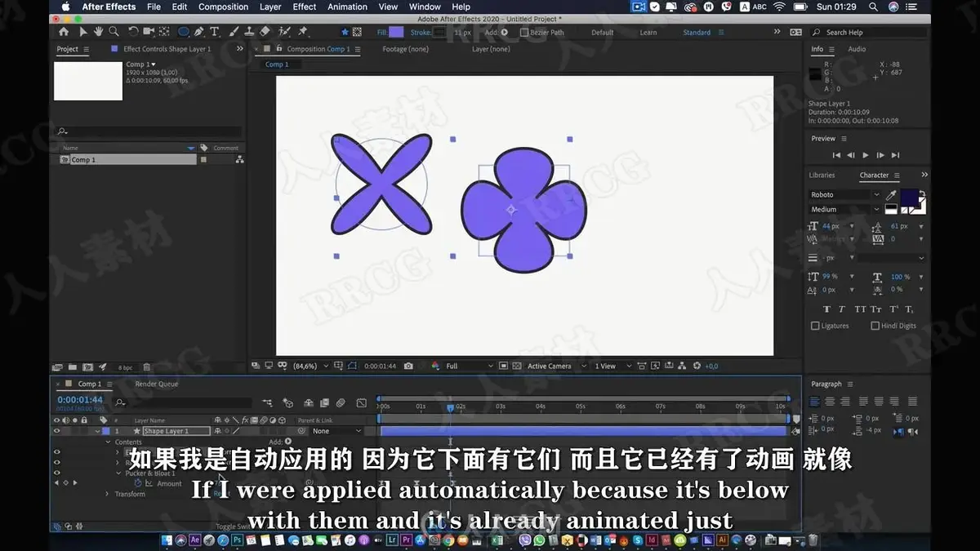
Task: Open the Parent & Link None dropdown
Action: [336, 431]
